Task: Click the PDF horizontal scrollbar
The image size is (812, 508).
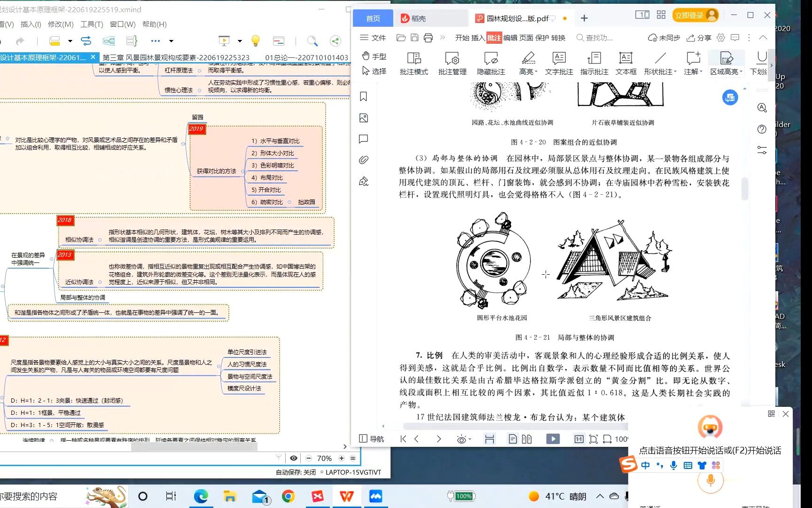Action: 515,426
